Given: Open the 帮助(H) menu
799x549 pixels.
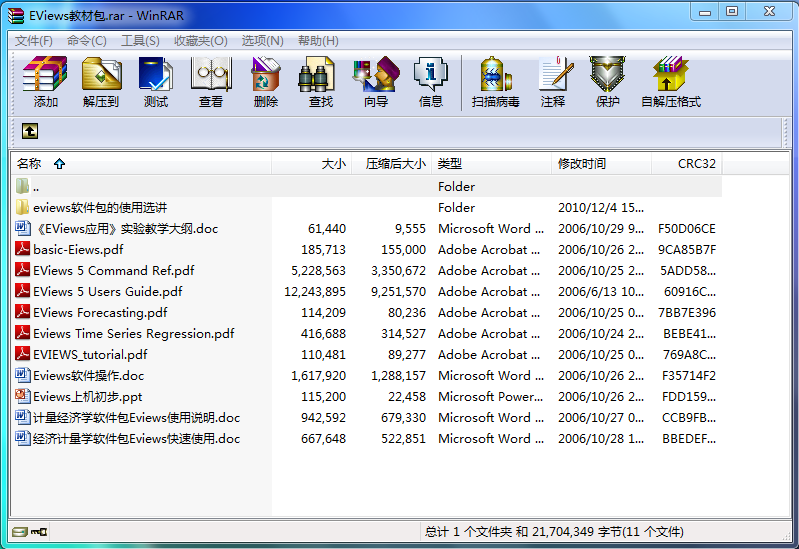Looking at the screenshot, I should (x=318, y=41).
